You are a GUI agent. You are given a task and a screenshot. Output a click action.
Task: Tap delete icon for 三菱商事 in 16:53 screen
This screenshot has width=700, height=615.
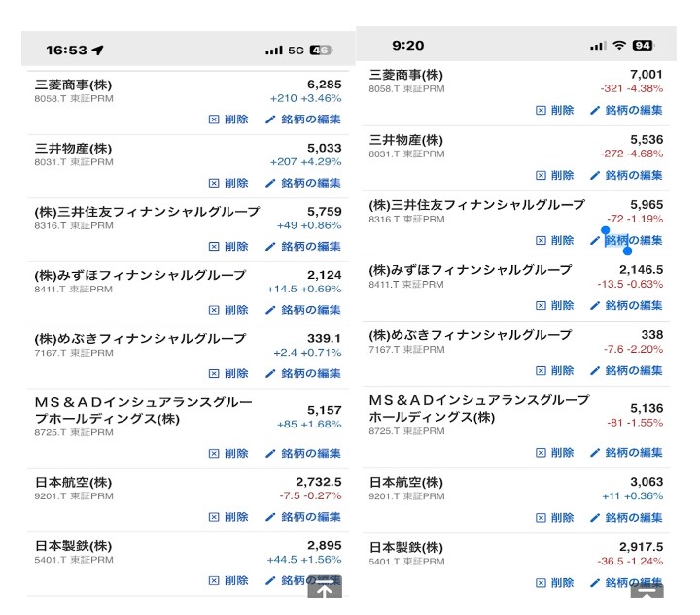click(214, 120)
